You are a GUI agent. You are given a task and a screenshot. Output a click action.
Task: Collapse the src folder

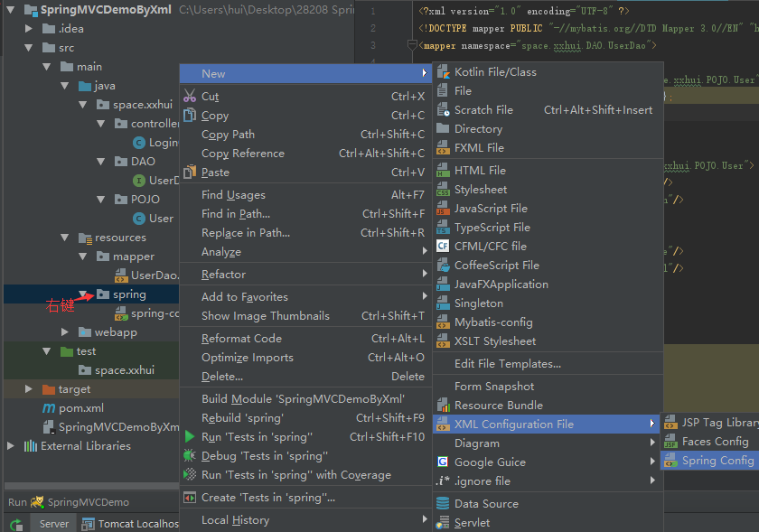(x=29, y=48)
